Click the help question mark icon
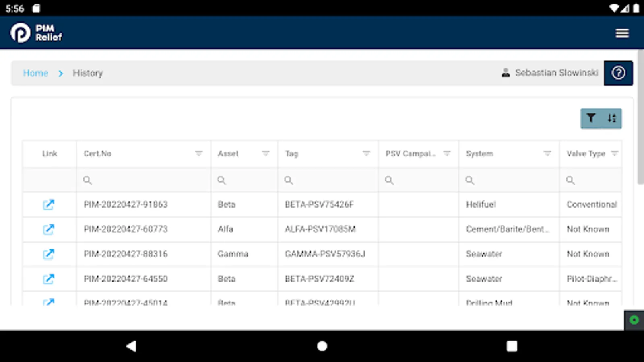 (618, 73)
